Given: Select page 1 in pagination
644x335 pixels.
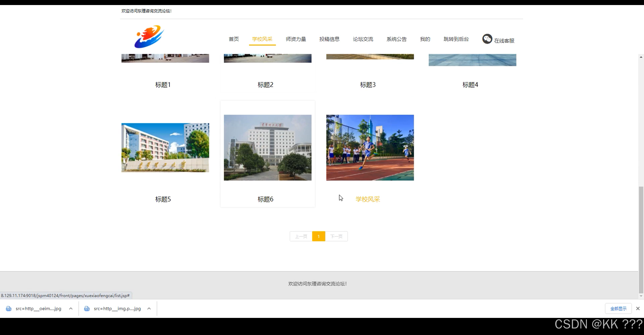Looking at the screenshot, I should point(319,236).
